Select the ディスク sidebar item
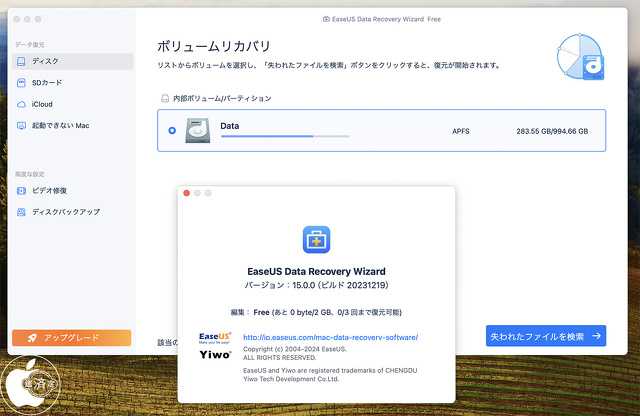 tap(72, 61)
